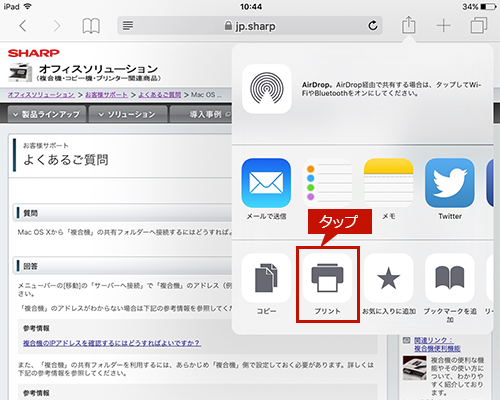Tap the Print (プリント) icon
The width and height of the screenshot is (500, 400).
coord(327,278)
